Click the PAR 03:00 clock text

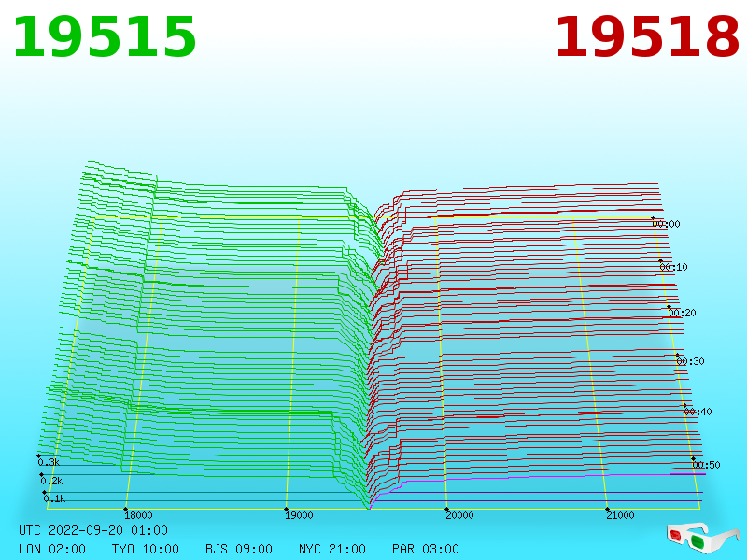click(x=426, y=549)
